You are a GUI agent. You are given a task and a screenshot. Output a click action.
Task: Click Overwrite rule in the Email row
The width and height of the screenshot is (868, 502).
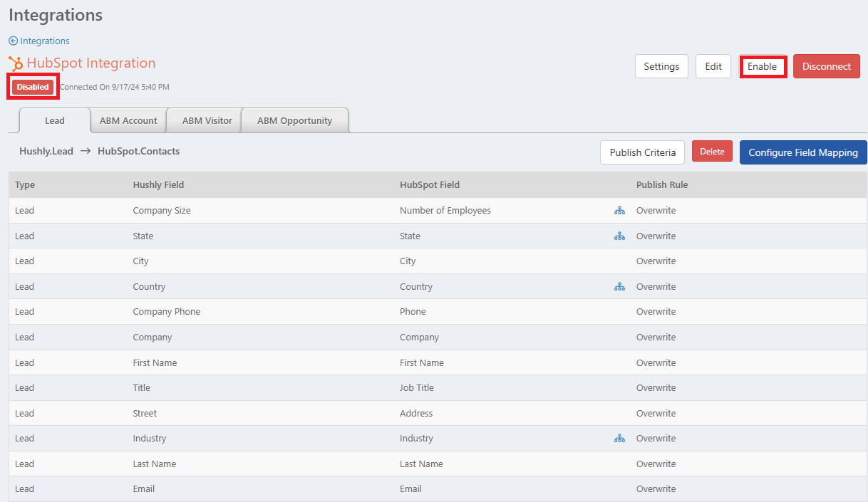tap(656, 489)
